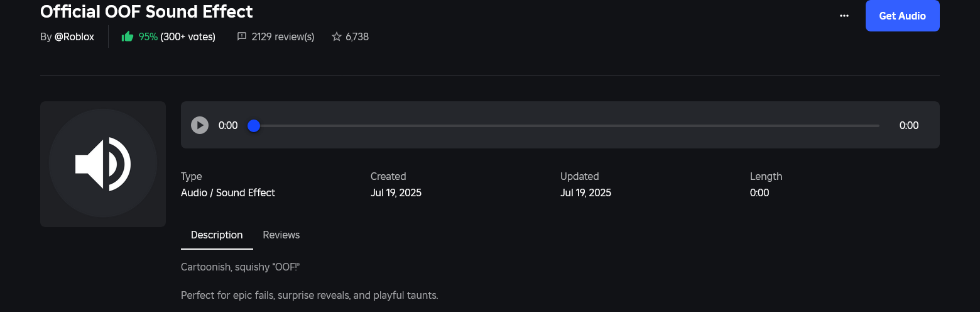This screenshot has width=980, height=312.
Task: Click the middle of the audio progress track
Action: (x=566, y=126)
